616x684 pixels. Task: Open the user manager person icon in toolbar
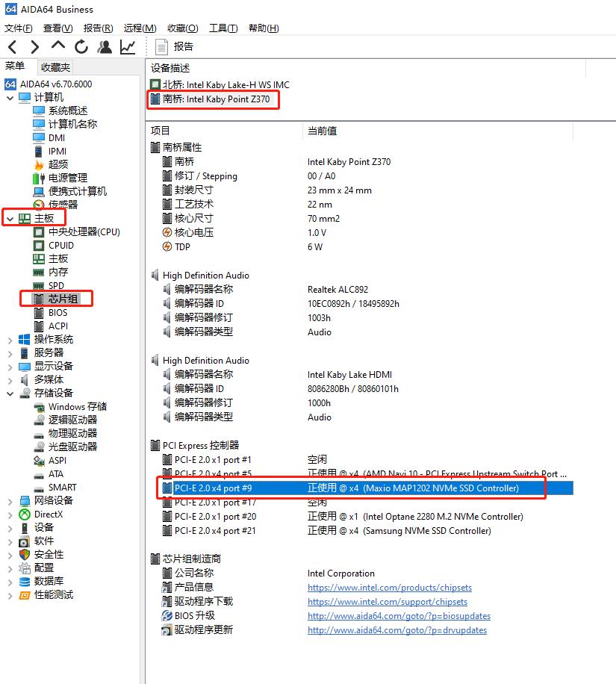pos(105,47)
